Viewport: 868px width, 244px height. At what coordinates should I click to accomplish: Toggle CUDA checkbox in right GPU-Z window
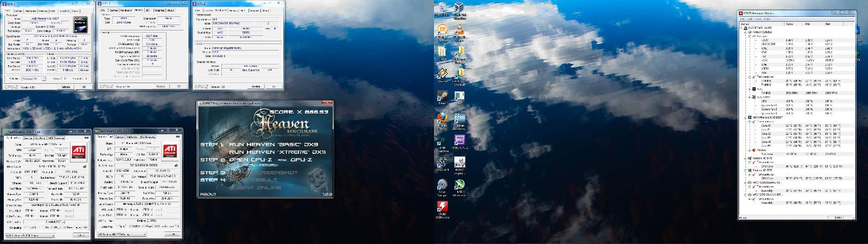click(130, 226)
